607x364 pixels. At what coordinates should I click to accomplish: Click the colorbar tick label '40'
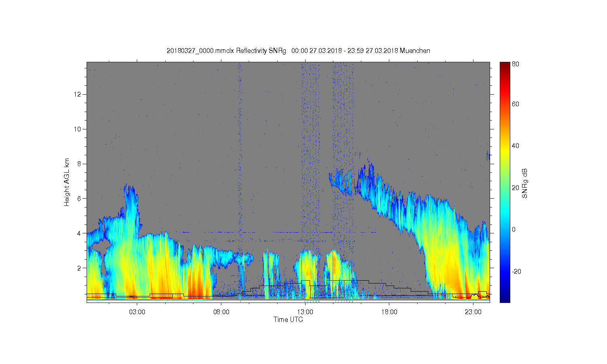[x=516, y=146]
